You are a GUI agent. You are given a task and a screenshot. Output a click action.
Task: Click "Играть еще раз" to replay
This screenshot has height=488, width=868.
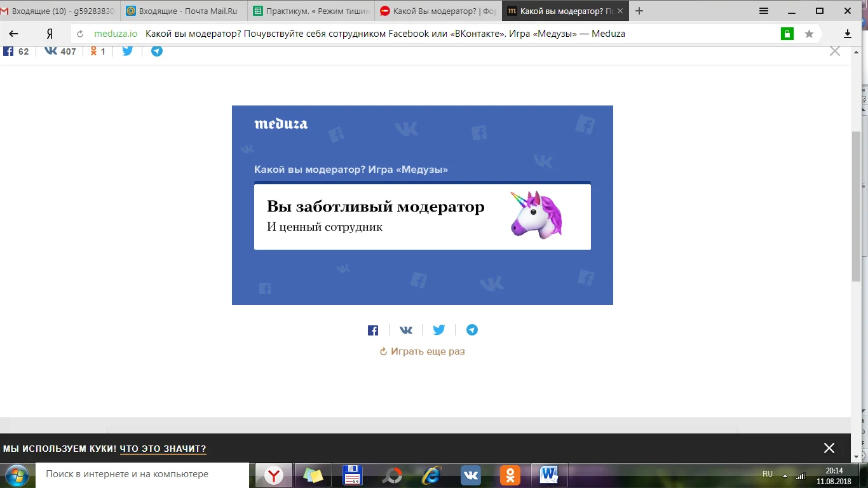point(423,351)
